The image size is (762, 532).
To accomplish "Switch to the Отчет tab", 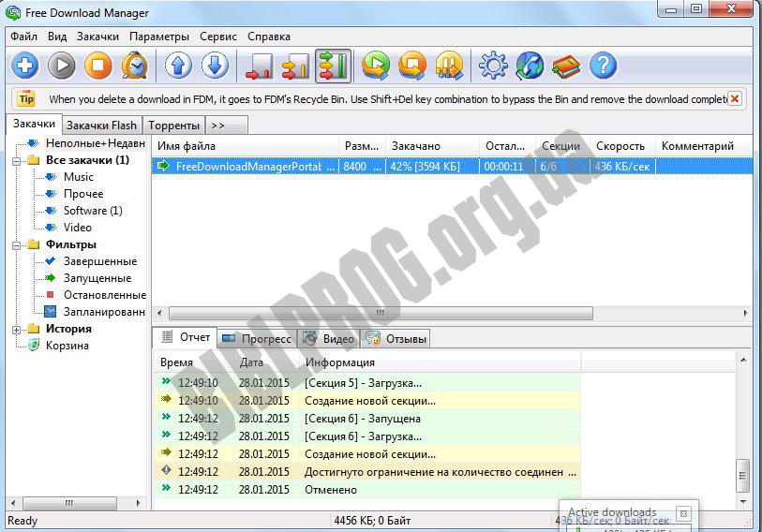I will click(x=186, y=337).
